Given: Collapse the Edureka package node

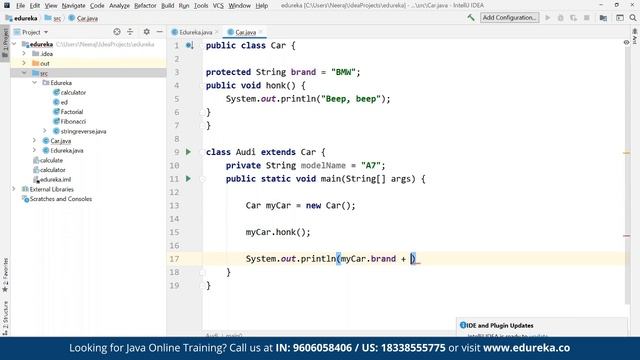Looking at the screenshot, I should (x=34, y=82).
